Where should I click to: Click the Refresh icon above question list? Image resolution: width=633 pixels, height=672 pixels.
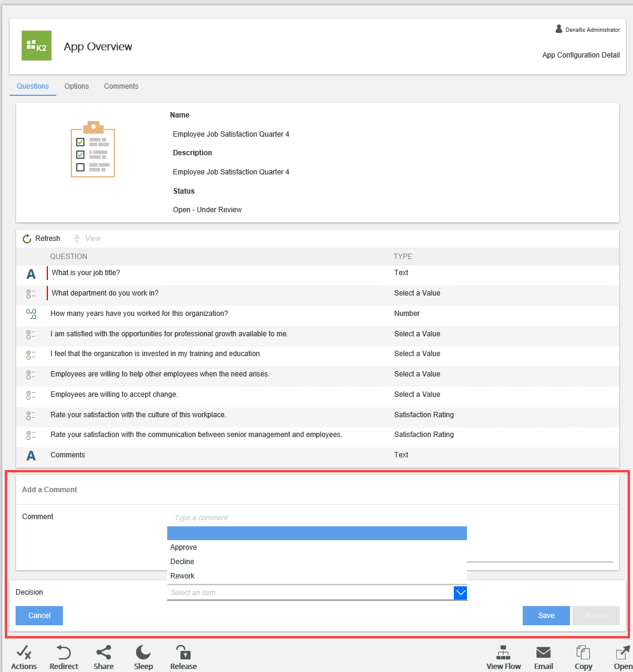pyautogui.click(x=27, y=239)
